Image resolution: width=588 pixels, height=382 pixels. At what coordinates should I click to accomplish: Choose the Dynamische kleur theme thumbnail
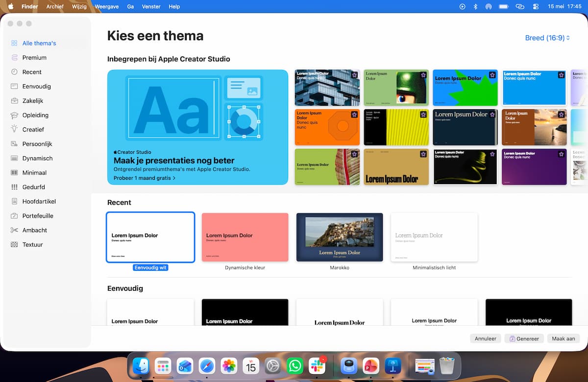pyautogui.click(x=245, y=238)
